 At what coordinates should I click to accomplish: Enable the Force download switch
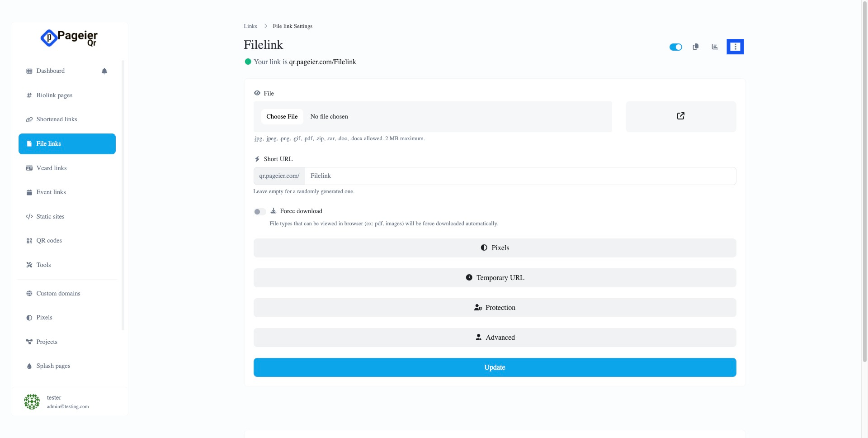tap(259, 212)
